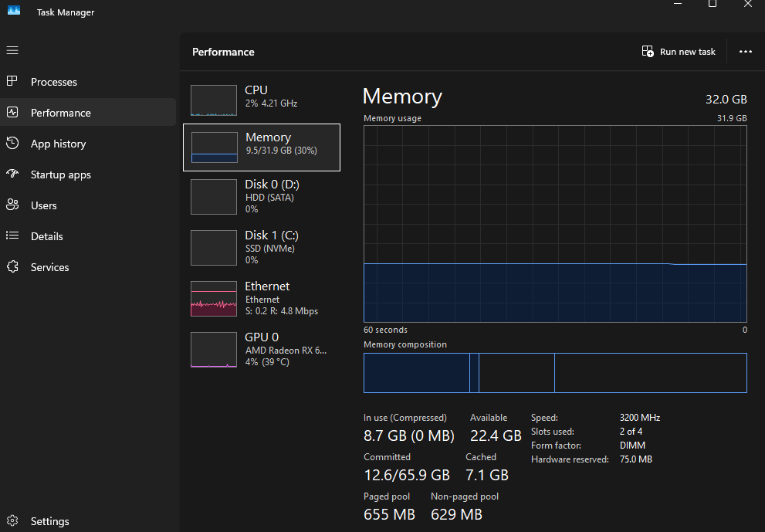Image resolution: width=765 pixels, height=532 pixels.
Task: Click the Task Manager title bar icon
Action: (x=14, y=10)
